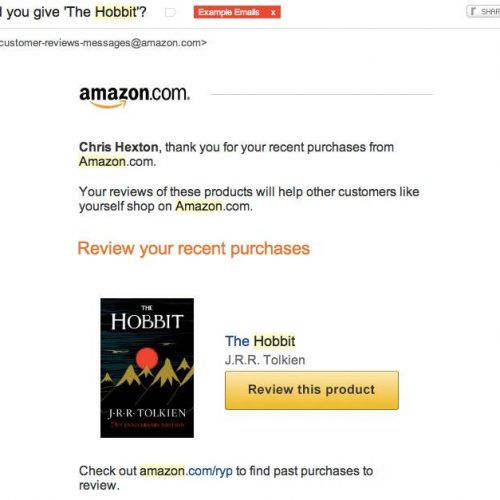Click The Hobbit book cover thumbnail
The height and width of the screenshot is (500, 500).
coord(147,368)
